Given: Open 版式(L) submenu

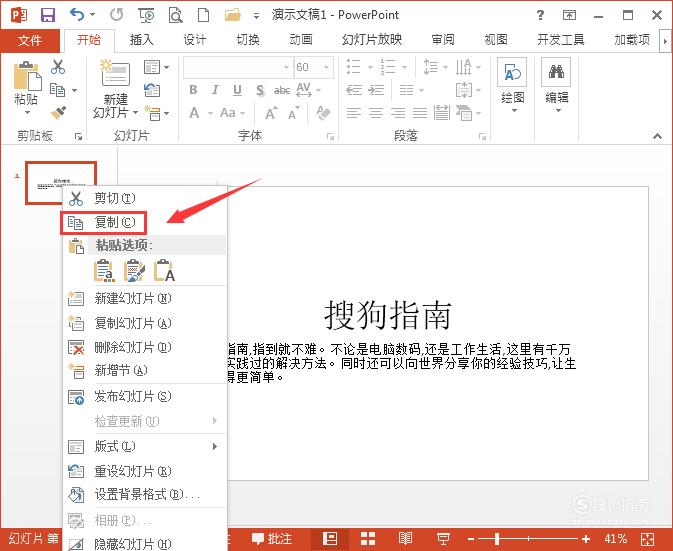Looking at the screenshot, I should (x=144, y=447).
